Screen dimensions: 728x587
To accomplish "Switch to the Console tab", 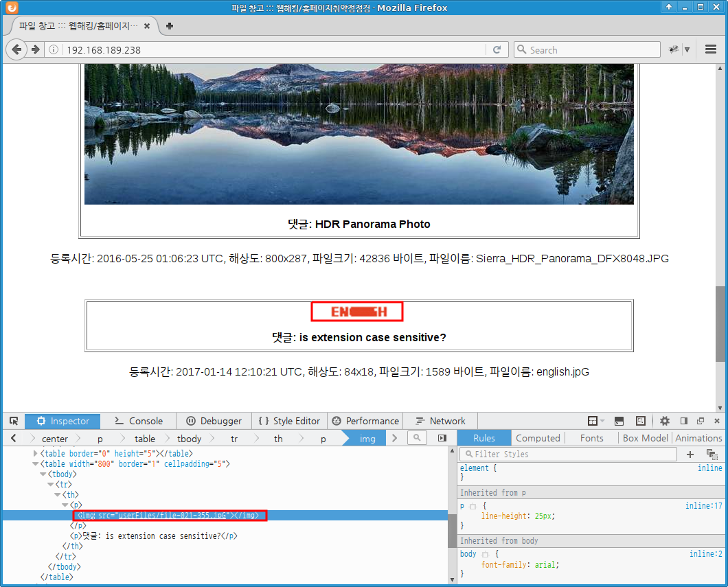I will (139, 421).
